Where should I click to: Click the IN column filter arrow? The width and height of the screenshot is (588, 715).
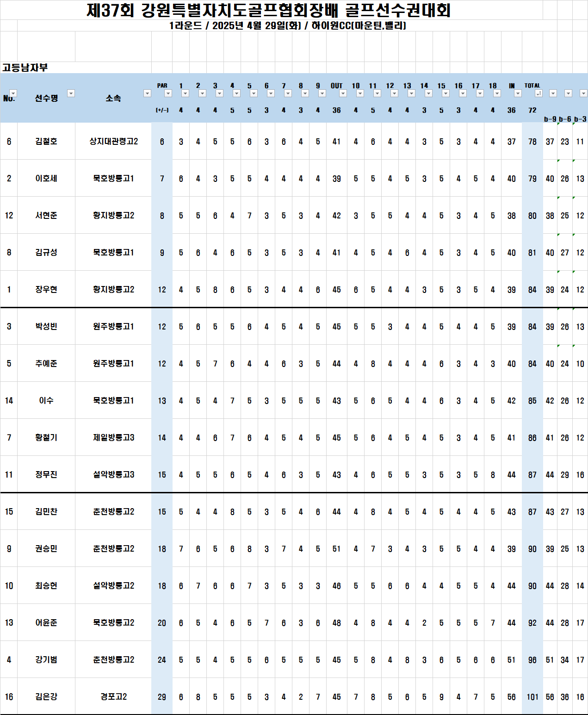click(x=518, y=93)
